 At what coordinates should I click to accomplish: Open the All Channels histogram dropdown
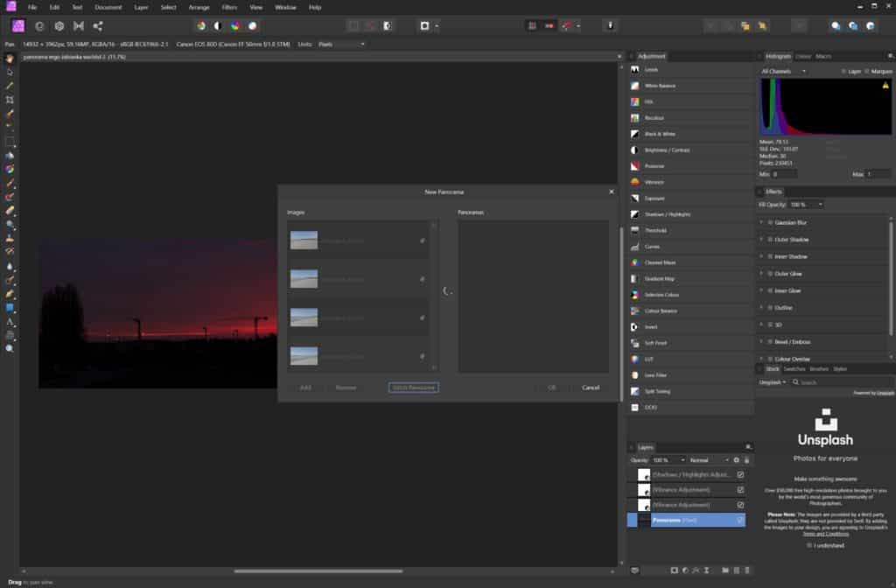tap(781, 71)
